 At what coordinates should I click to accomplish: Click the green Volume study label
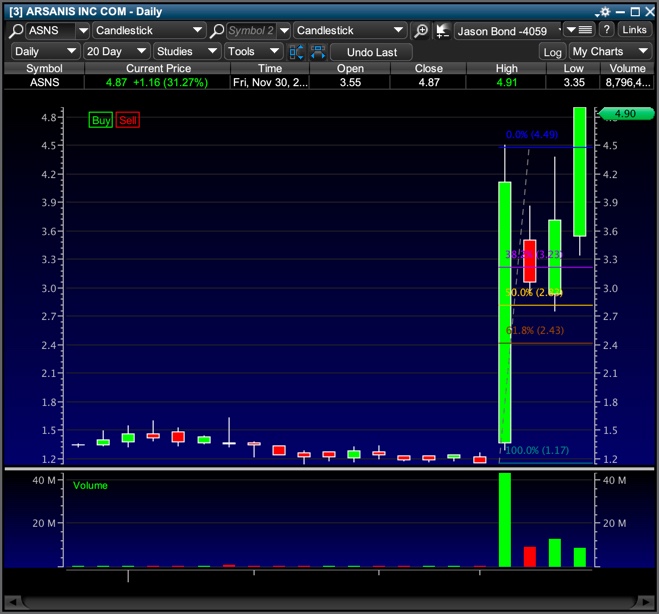pyautogui.click(x=90, y=485)
